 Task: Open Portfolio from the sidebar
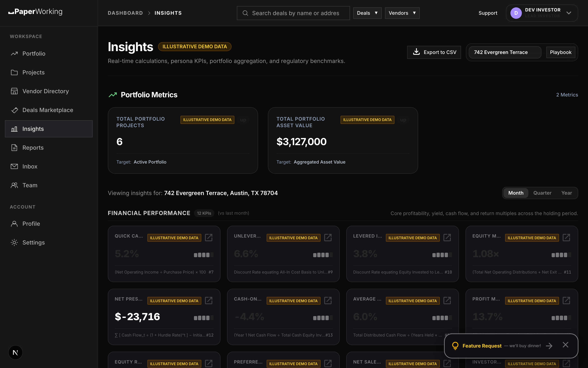pos(49,54)
